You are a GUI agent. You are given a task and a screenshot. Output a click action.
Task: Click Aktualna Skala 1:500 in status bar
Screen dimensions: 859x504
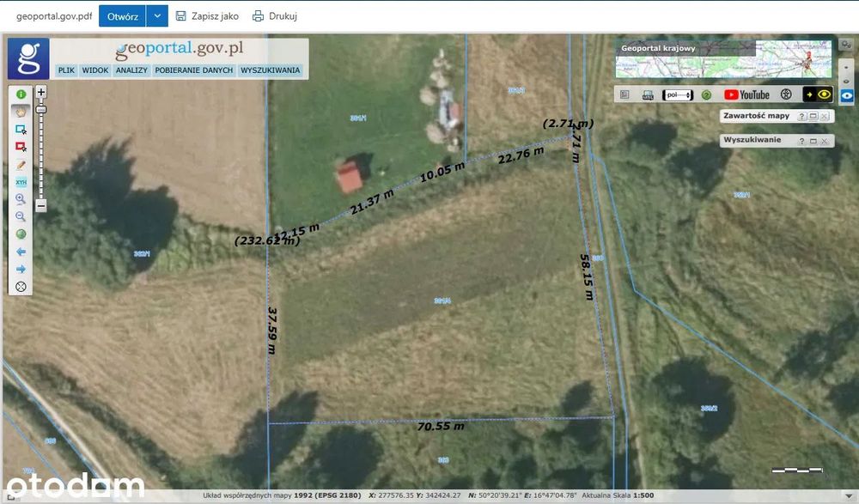coord(618,495)
